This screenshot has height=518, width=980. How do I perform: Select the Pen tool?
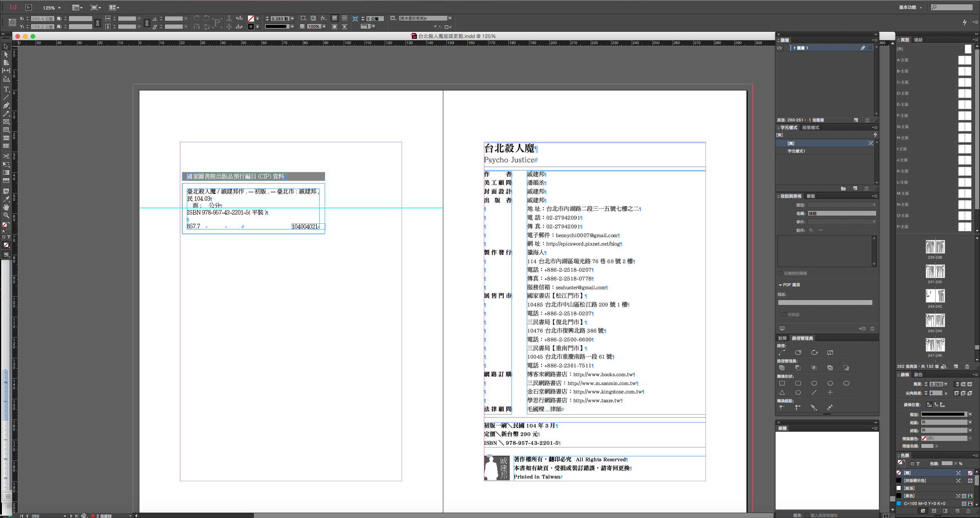pyautogui.click(x=6, y=105)
